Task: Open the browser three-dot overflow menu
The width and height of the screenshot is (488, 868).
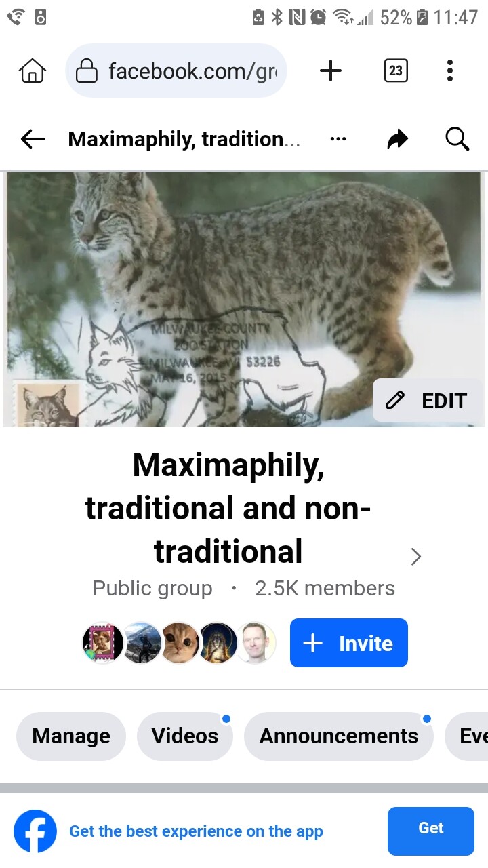Action: tap(450, 71)
